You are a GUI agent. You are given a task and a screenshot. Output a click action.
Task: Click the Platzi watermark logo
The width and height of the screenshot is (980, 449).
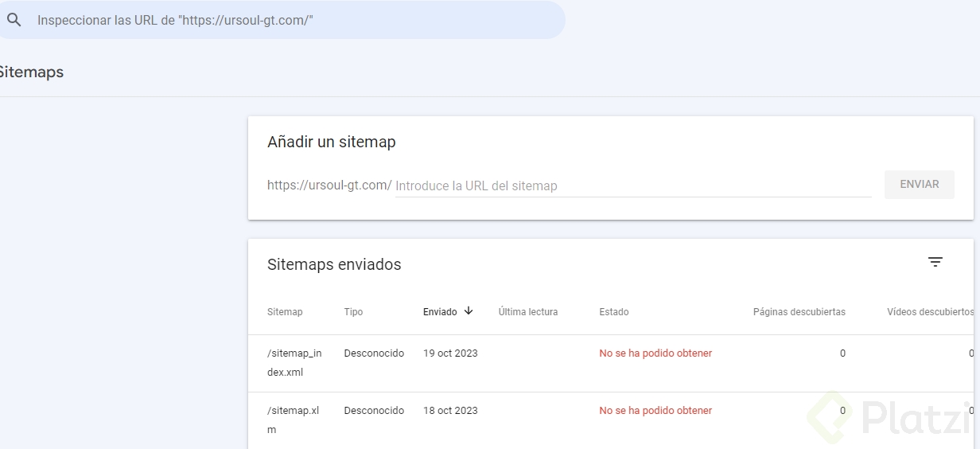(891, 418)
